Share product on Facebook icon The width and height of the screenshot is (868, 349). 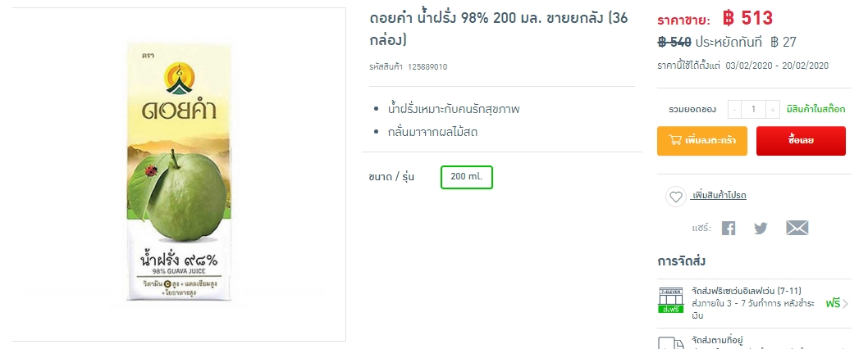[729, 228]
